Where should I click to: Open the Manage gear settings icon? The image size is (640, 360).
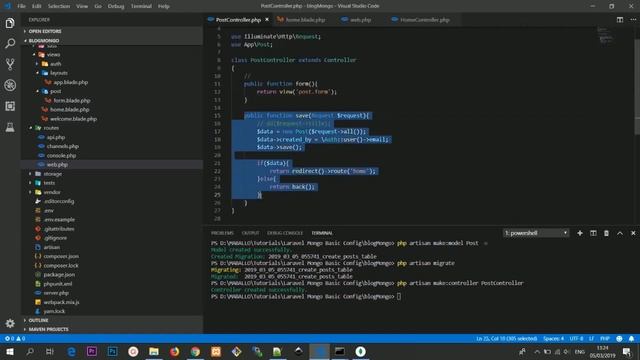pos(10,323)
